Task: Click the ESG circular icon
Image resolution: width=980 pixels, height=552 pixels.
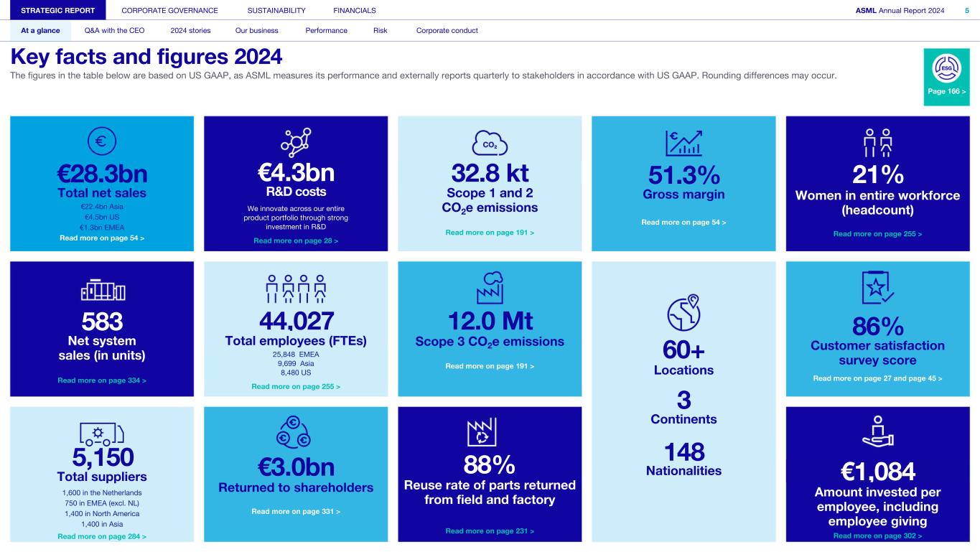Action: (x=946, y=70)
